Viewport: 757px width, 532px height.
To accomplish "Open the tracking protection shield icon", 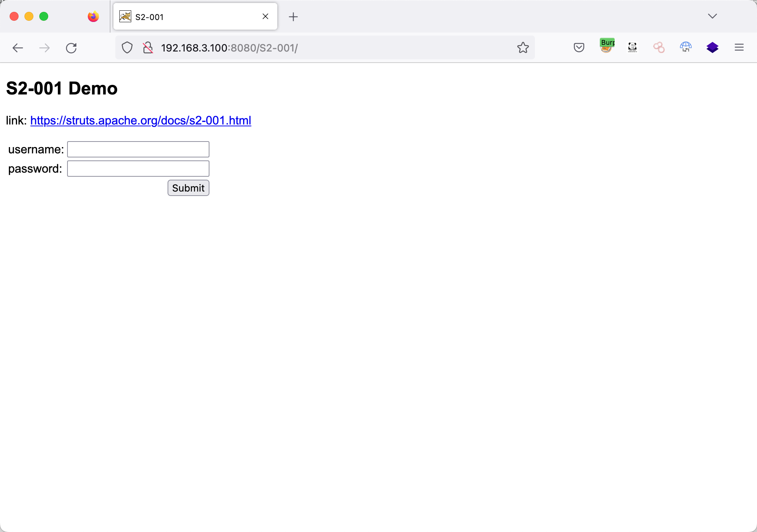I will pos(127,48).
